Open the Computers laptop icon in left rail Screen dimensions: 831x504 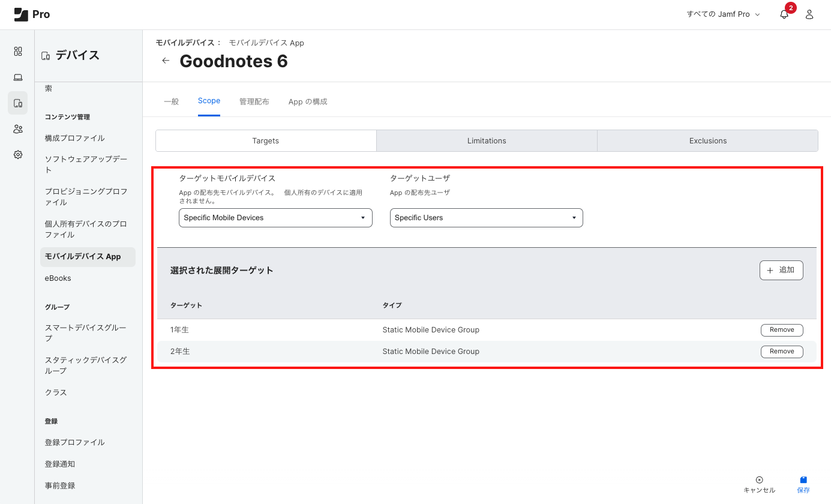[x=18, y=77]
